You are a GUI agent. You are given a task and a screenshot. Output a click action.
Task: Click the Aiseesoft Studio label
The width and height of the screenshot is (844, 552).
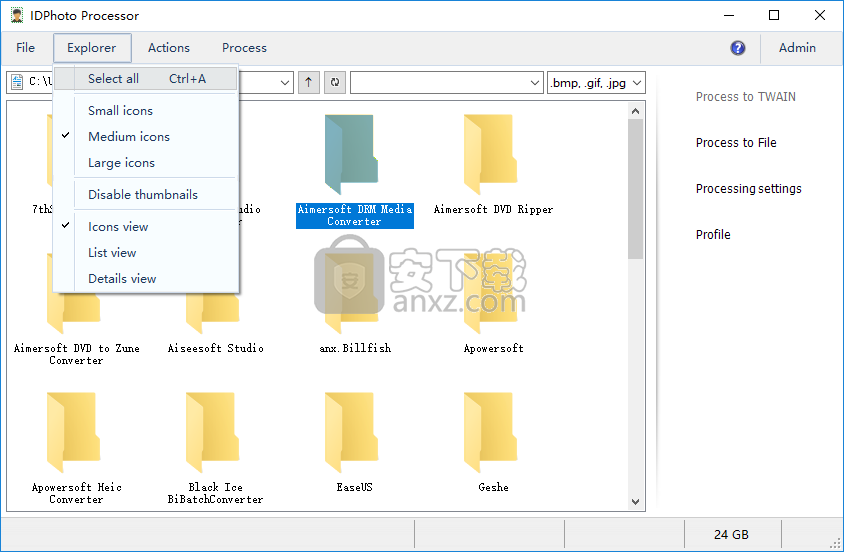215,348
